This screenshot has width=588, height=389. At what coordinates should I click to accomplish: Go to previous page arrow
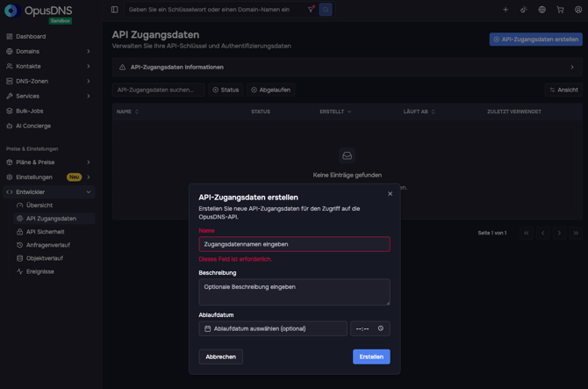coord(542,233)
